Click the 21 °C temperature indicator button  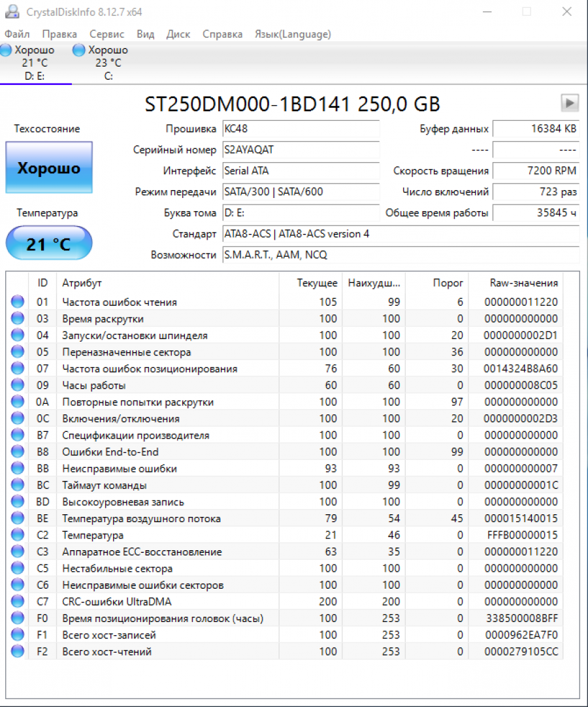coord(49,244)
